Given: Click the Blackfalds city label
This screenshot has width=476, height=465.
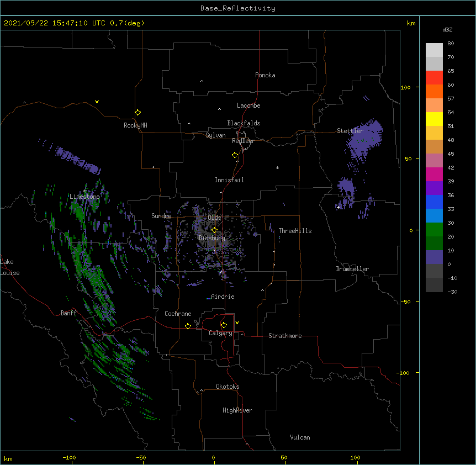Looking at the screenshot, I should pos(244,123).
